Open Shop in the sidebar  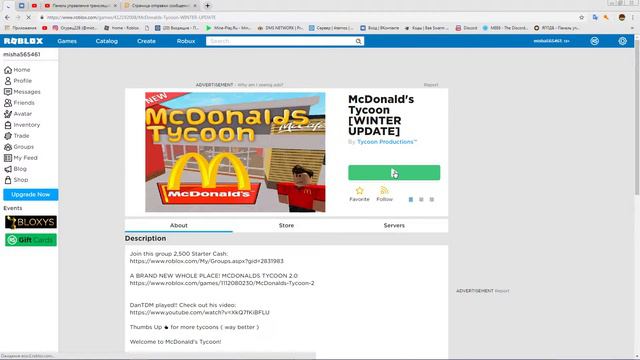pyautogui.click(x=16, y=180)
